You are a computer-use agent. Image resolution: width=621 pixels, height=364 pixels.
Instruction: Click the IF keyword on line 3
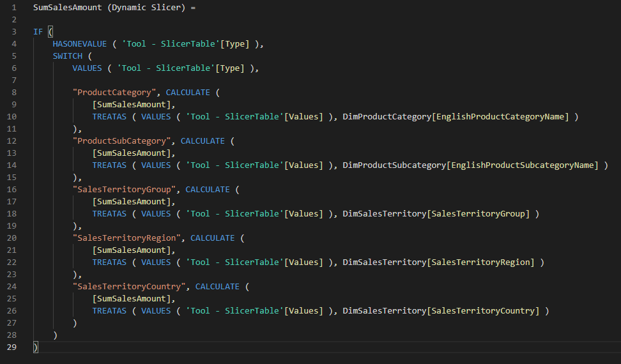click(x=38, y=32)
